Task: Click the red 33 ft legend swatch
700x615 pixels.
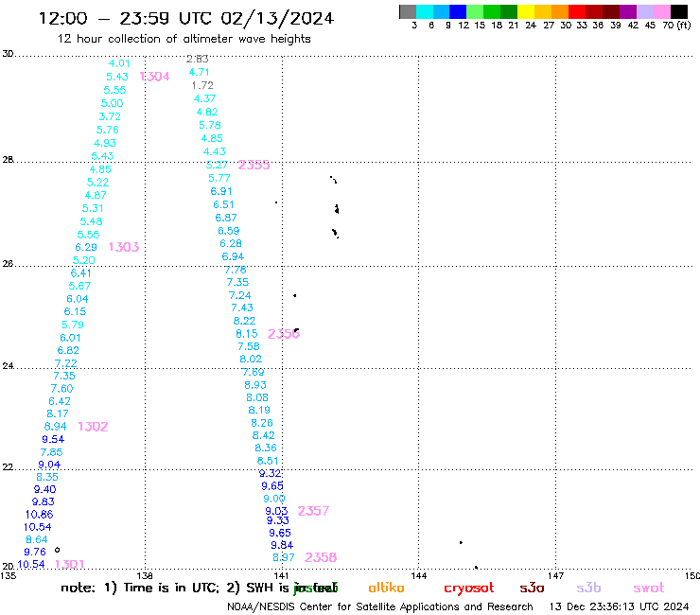Action: click(x=577, y=11)
